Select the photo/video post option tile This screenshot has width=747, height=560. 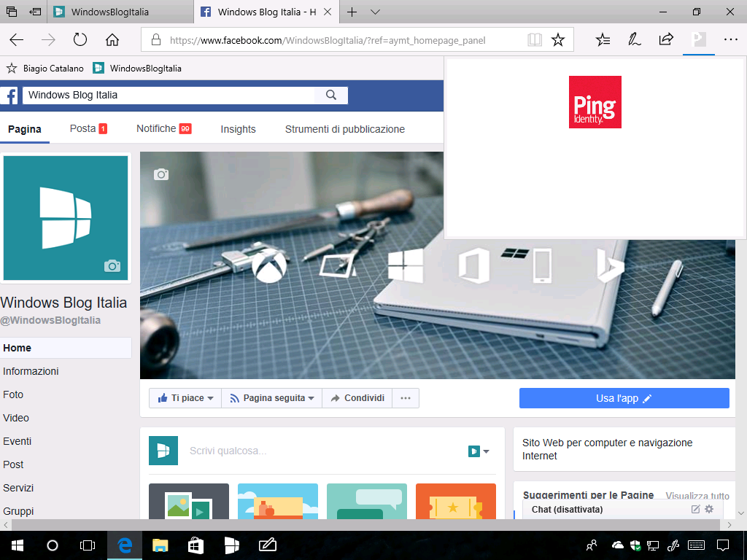pyautogui.click(x=189, y=502)
